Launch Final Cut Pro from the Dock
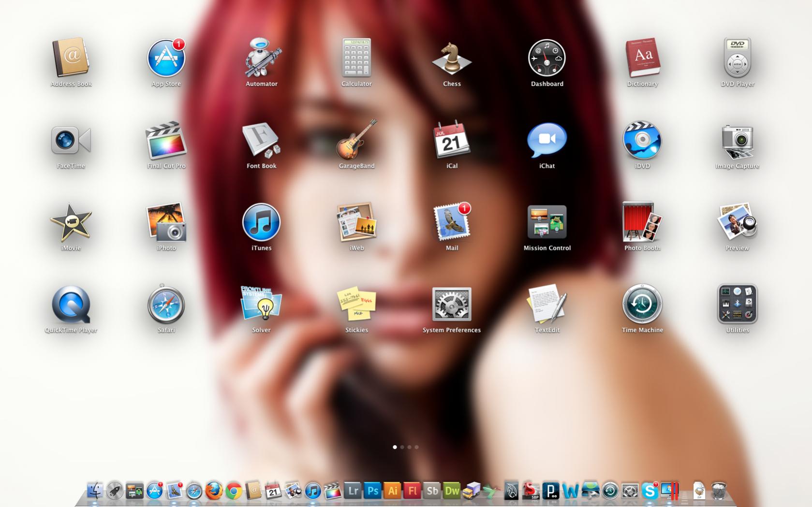Viewport: 812px width, 507px height. (333, 491)
